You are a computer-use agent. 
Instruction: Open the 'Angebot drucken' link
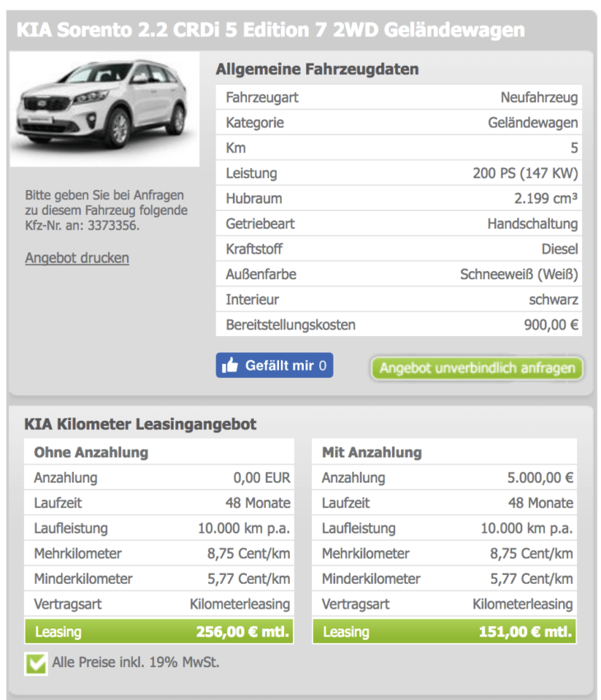pyautogui.click(x=77, y=258)
